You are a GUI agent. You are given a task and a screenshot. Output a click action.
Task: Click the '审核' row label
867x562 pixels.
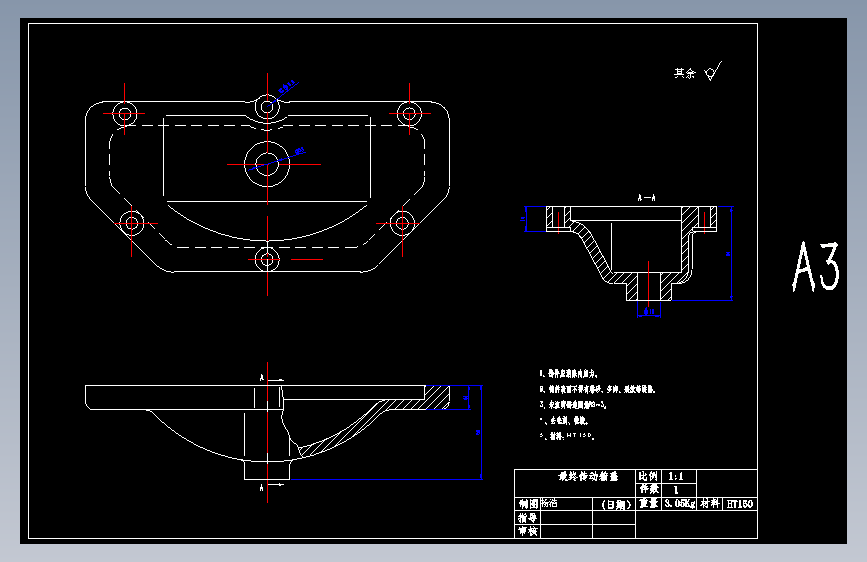[527, 531]
